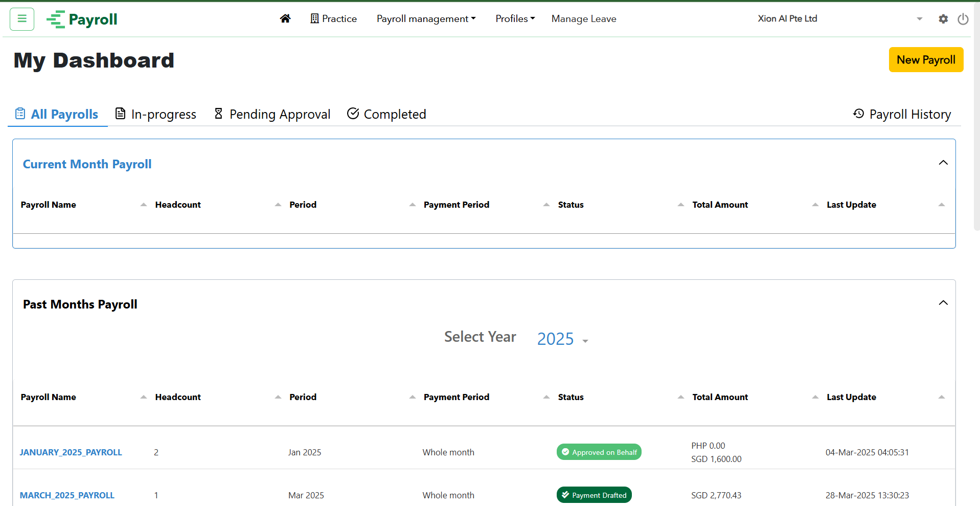
Task: Sort Past Months table by Payment Period arrow
Action: tap(546, 397)
